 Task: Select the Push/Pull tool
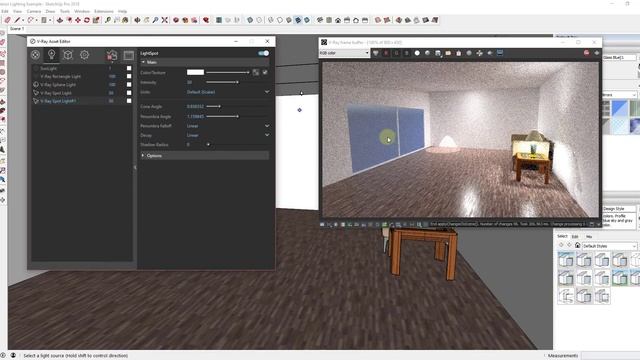click(60, 20)
